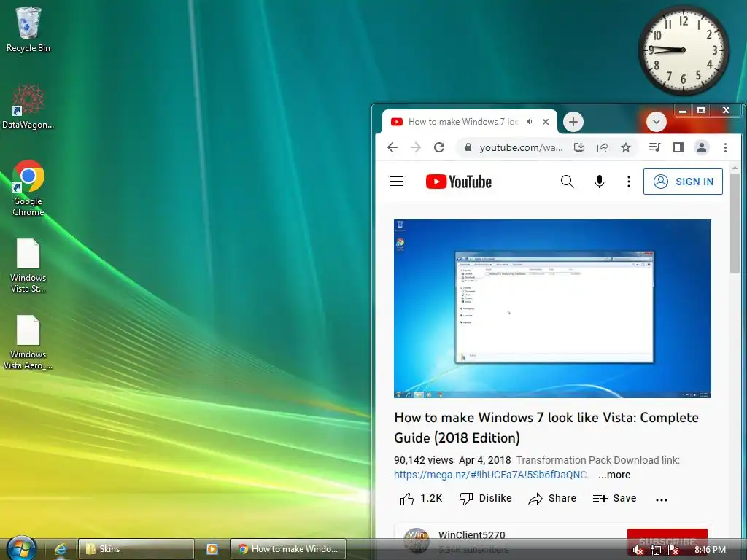
Task: Share the video
Action: tap(552, 499)
